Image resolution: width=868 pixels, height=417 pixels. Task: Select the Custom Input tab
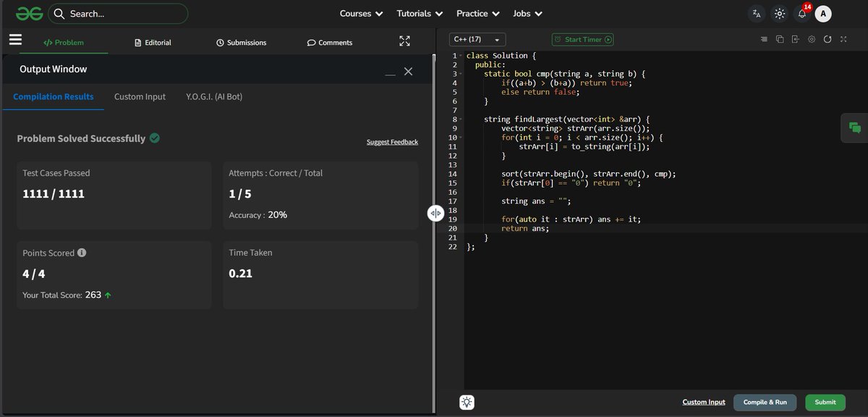(140, 97)
